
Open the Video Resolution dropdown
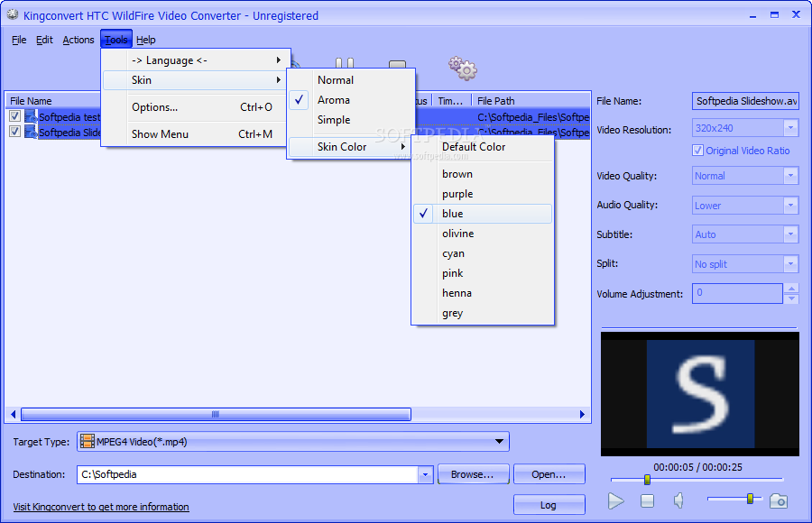(x=790, y=128)
